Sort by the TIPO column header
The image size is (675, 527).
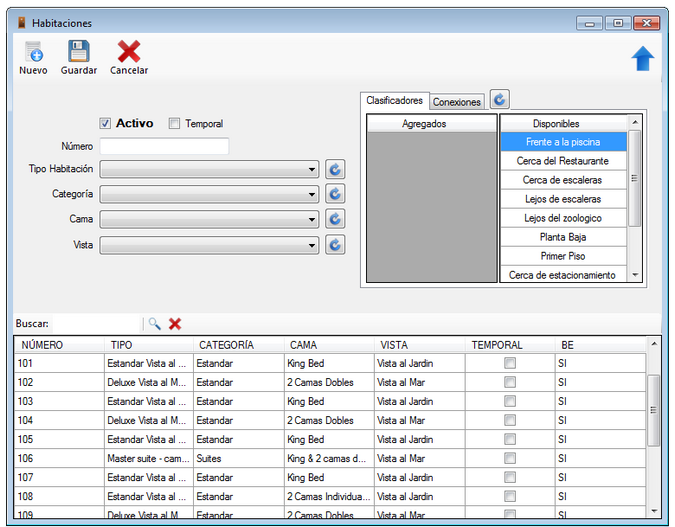pos(149,345)
